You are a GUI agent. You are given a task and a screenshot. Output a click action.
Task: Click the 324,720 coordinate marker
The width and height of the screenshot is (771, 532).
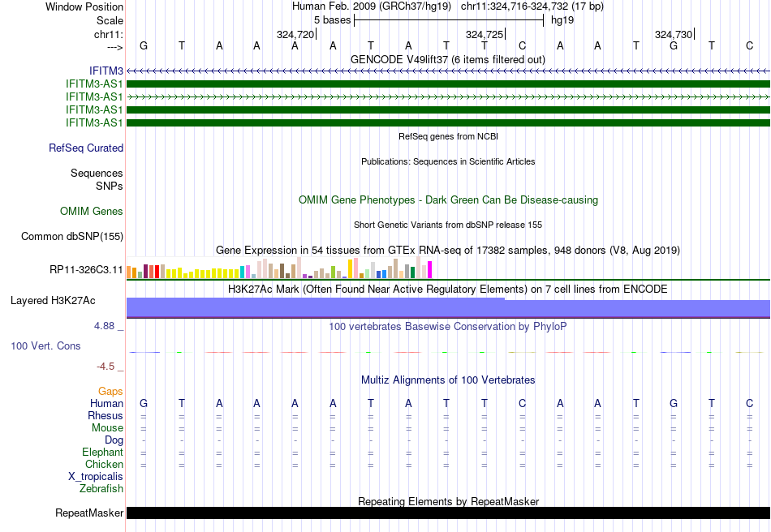pos(295,34)
